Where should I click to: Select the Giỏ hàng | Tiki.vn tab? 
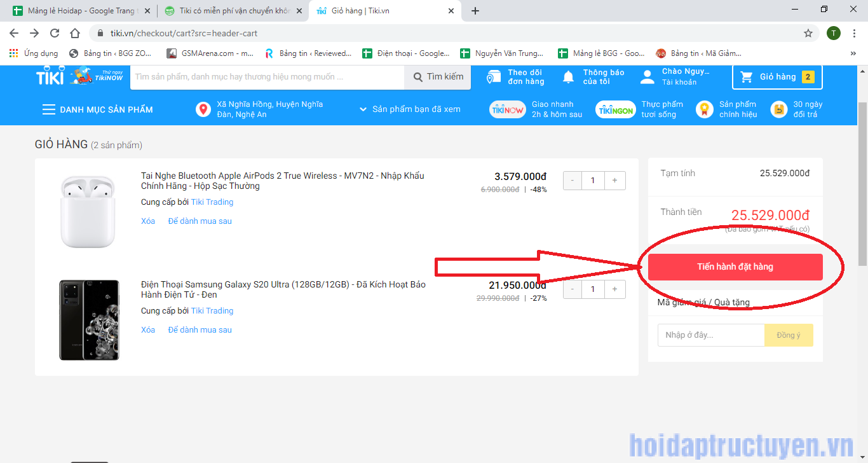[384, 11]
